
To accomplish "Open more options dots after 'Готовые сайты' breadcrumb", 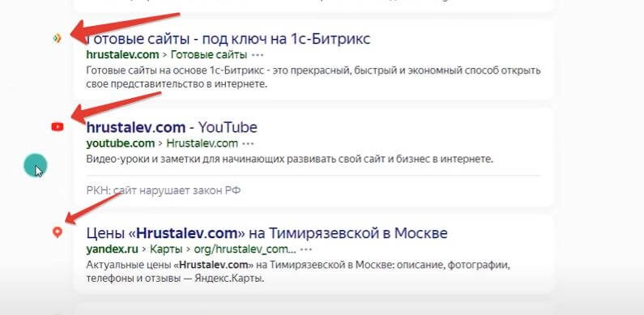I will (258, 54).
